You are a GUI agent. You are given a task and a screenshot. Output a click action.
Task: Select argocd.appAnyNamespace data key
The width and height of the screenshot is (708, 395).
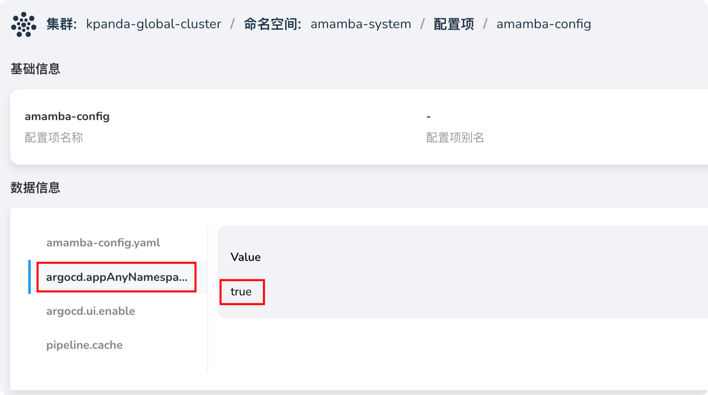click(x=116, y=277)
